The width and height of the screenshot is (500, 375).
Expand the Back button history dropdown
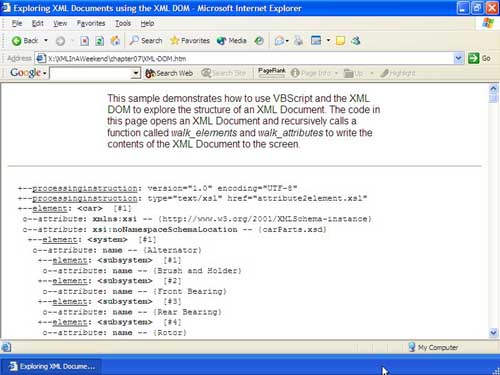pos(46,40)
